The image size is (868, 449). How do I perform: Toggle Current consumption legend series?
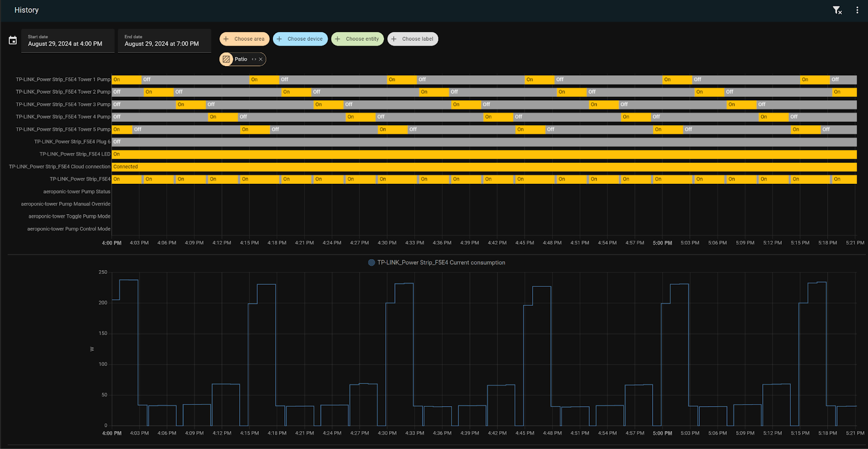pos(437,262)
